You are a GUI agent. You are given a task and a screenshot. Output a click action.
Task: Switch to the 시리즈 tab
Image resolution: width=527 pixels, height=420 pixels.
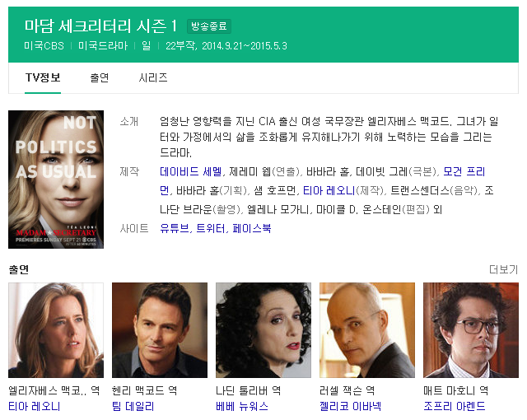(x=153, y=78)
